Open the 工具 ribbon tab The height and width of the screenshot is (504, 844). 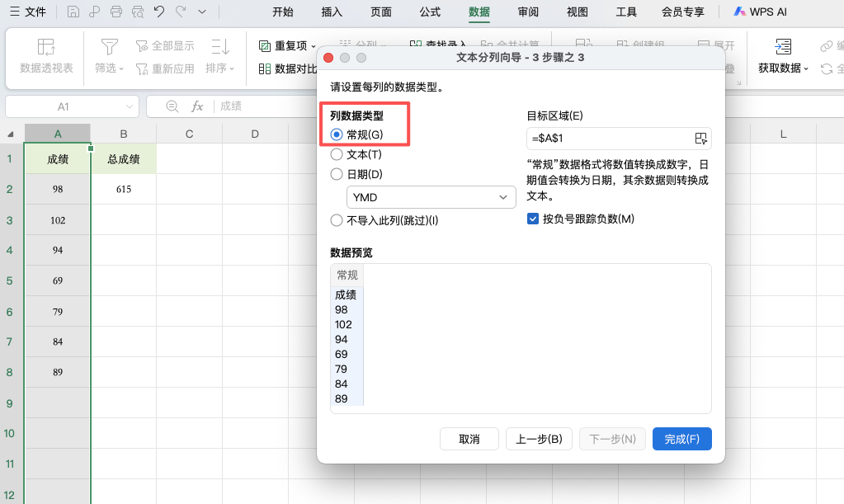tap(626, 12)
